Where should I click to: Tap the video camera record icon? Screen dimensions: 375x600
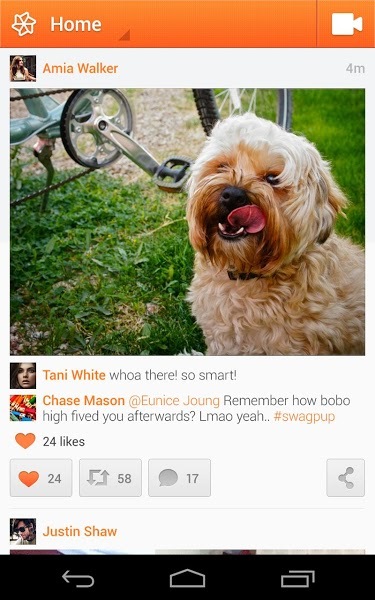[x=347, y=24]
